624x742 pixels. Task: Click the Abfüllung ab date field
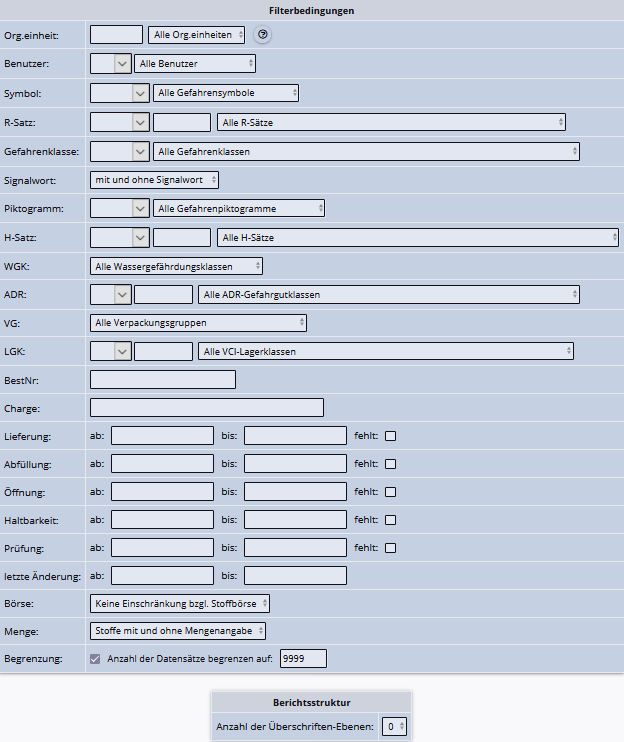coord(162,464)
